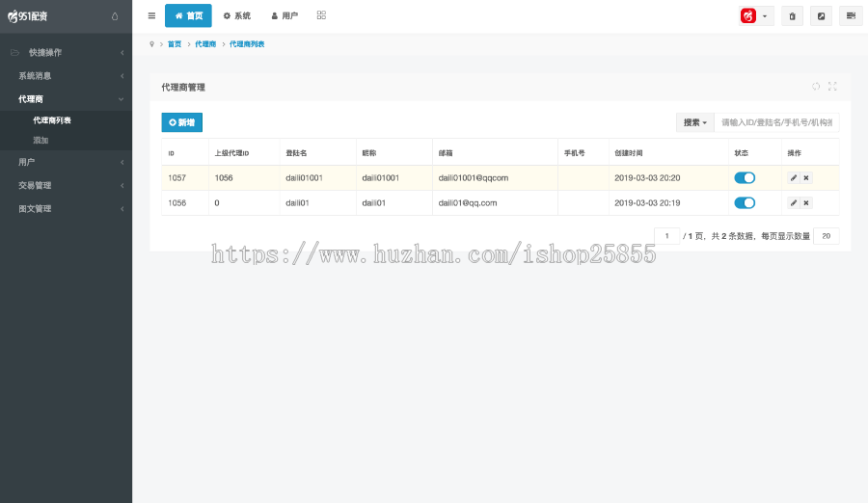Click the 951配资 logo
The image size is (868, 503).
tap(28, 16)
